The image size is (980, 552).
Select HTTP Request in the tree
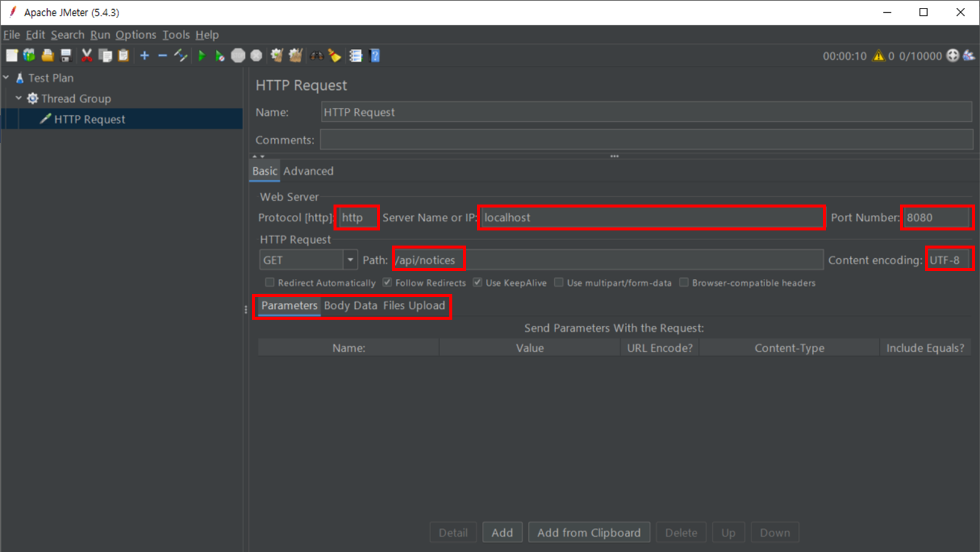click(x=89, y=119)
